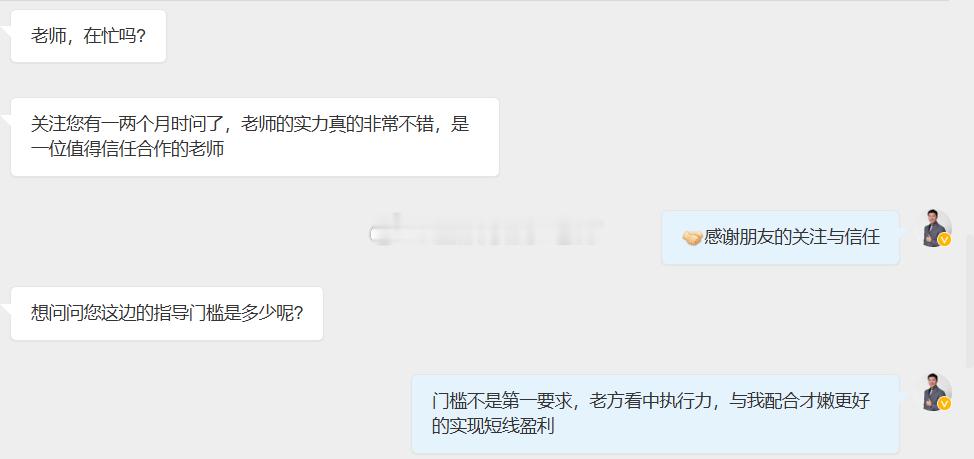Click the text 感谢朋友的关注与信任
974x459 pixels.
coord(792,238)
